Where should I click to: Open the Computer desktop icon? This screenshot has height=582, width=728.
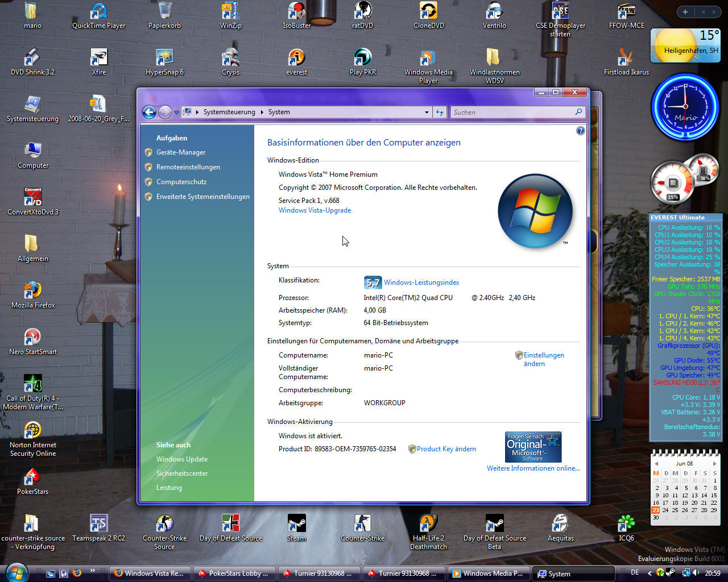click(x=32, y=155)
